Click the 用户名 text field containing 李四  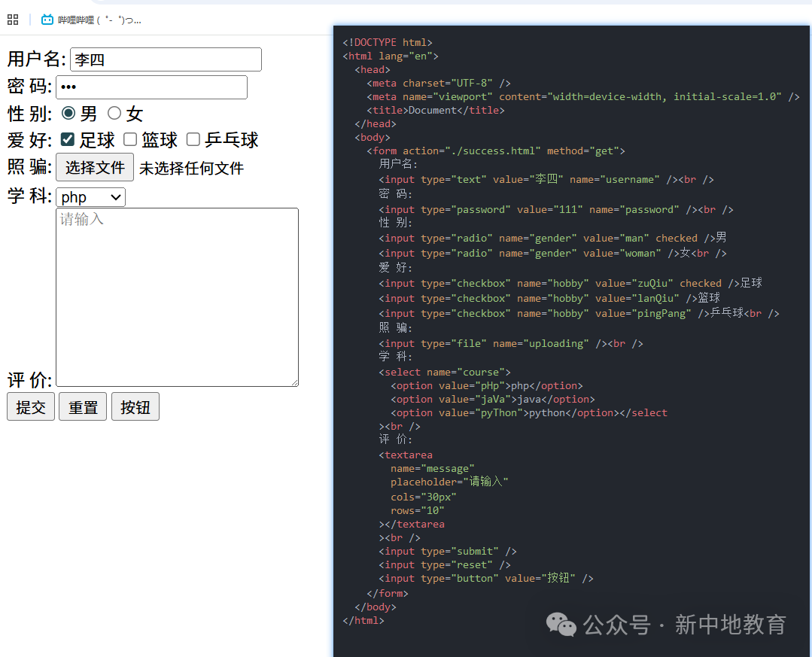(x=166, y=59)
